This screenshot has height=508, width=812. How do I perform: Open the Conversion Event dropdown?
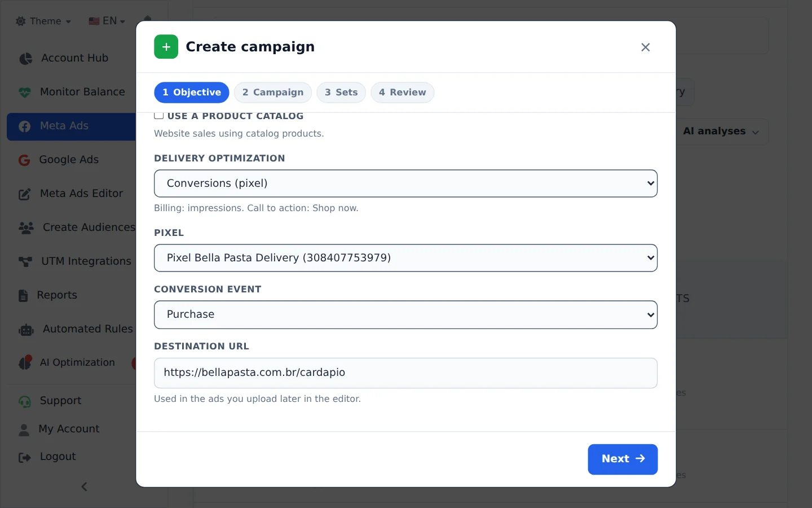405,314
